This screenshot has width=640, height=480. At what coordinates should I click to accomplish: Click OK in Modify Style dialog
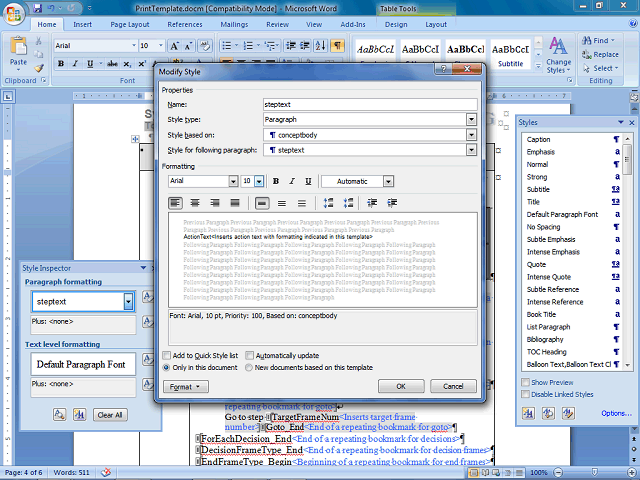pos(401,386)
